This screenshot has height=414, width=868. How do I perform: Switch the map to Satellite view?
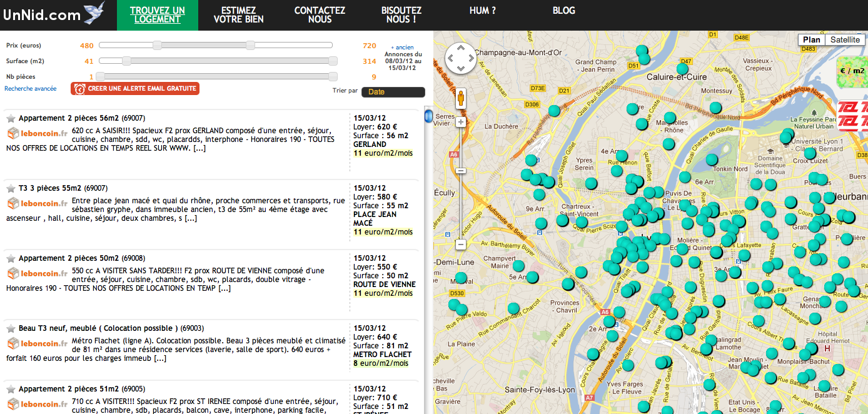click(x=845, y=40)
